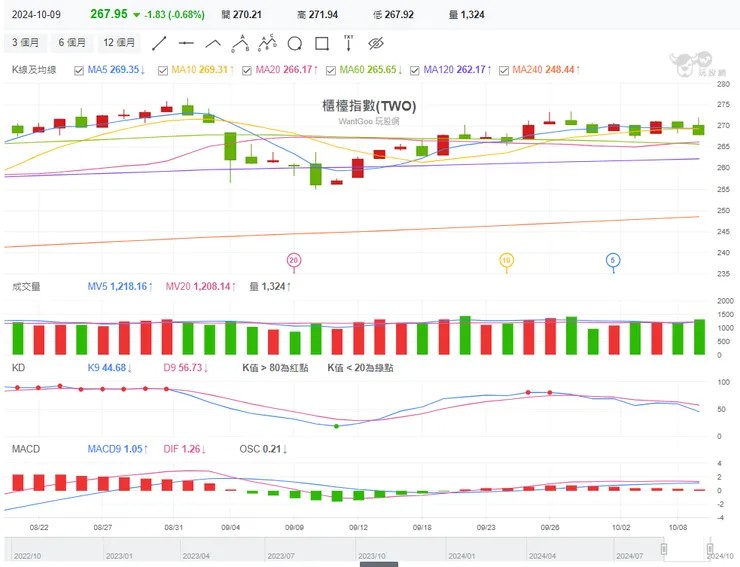
Task: Click the date 2024-10-09 in header
Action: tap(36, 15)
